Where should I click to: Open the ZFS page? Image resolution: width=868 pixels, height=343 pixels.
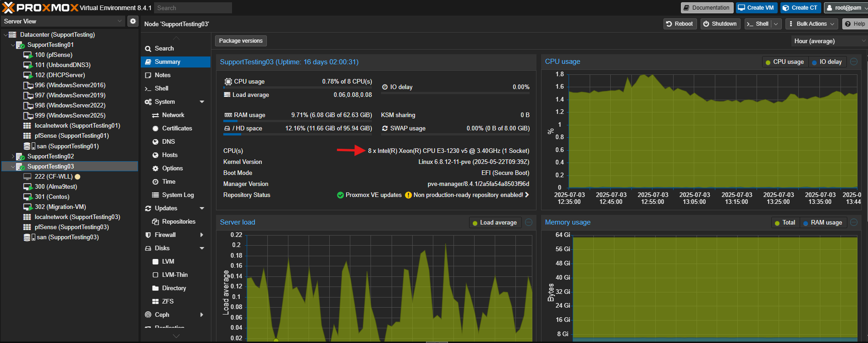pos(176,301)
